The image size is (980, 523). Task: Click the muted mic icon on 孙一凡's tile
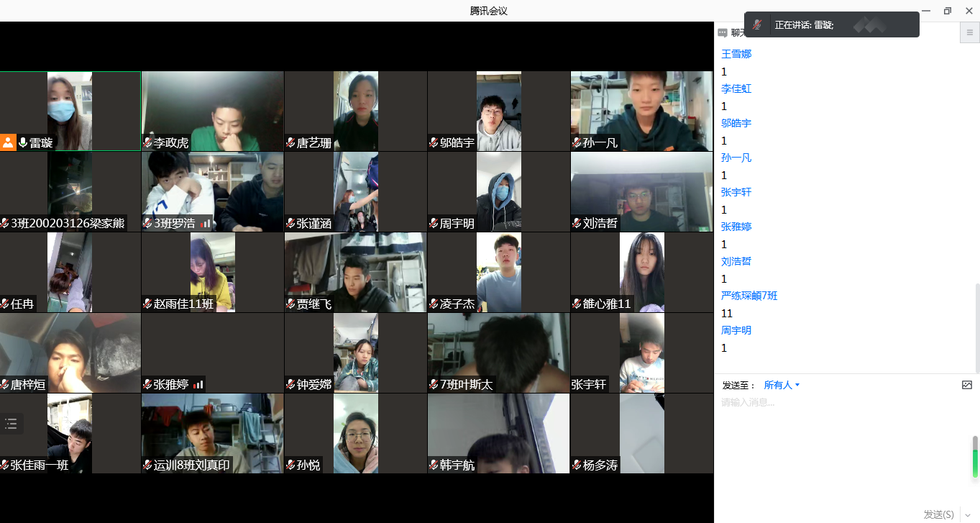click(x=577, y=143)
